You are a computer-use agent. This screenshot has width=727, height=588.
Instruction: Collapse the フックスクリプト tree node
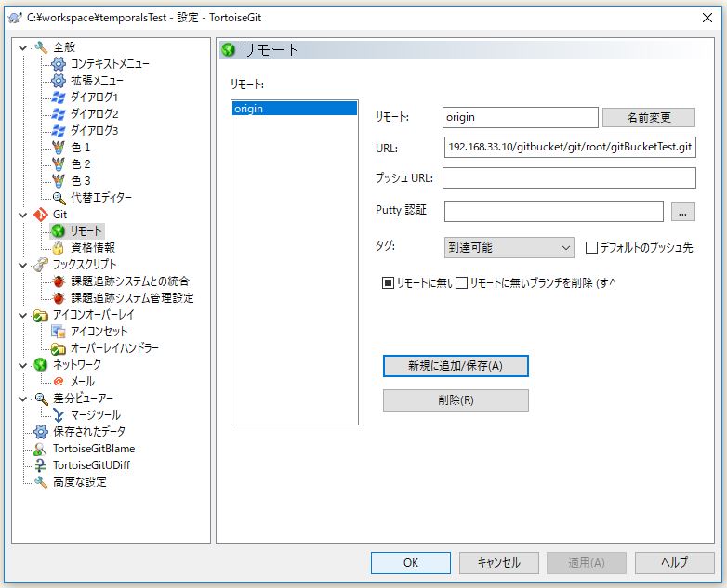22,265
